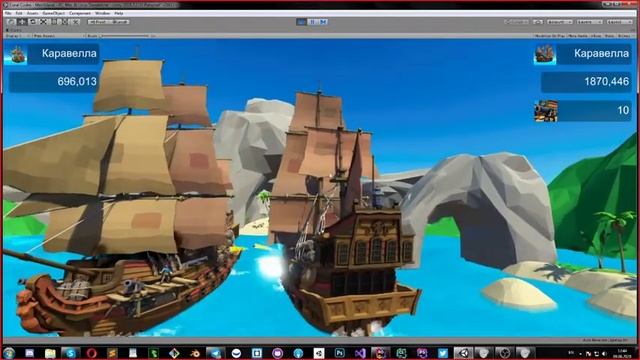640x360 pixels.
Task: Click the taskbar clock
Action: pyautogui.click(x=622, y=353)
